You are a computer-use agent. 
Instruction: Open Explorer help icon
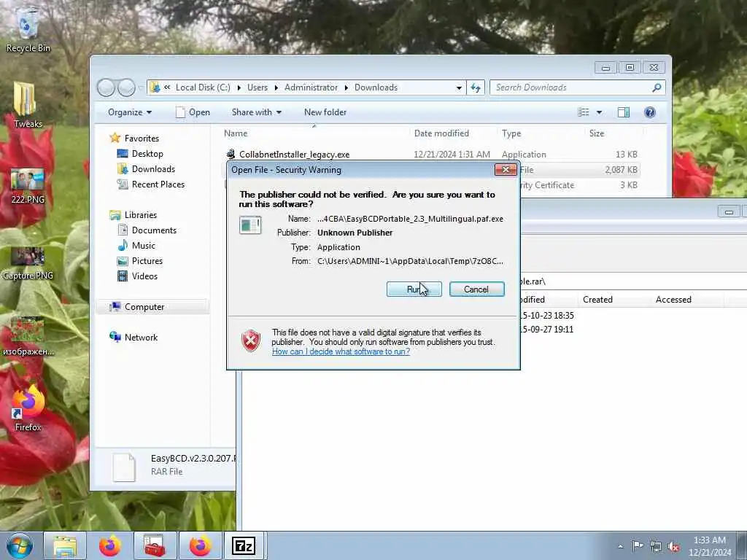click(x=650, y=112)
